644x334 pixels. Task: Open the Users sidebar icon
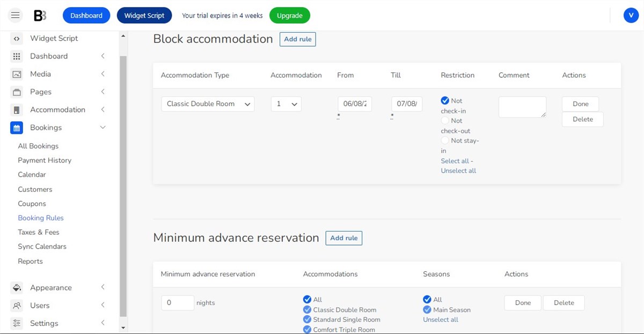pos(17,305)
